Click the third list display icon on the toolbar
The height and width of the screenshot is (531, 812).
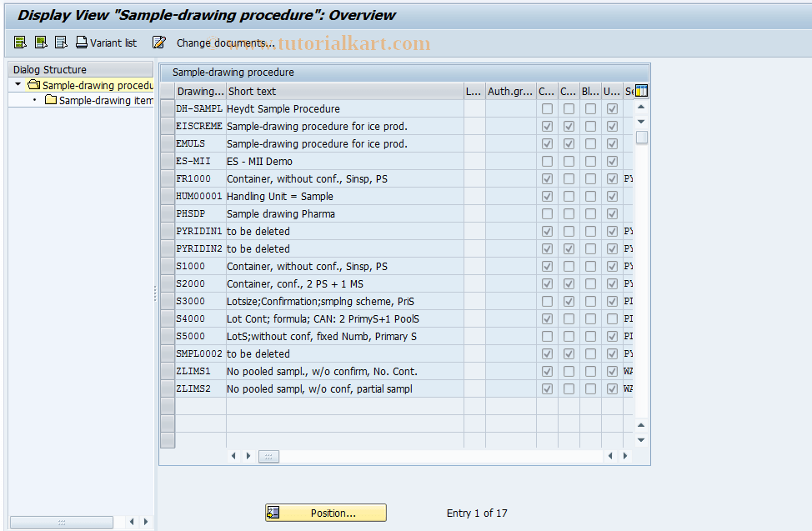click(x=60, y=42)
